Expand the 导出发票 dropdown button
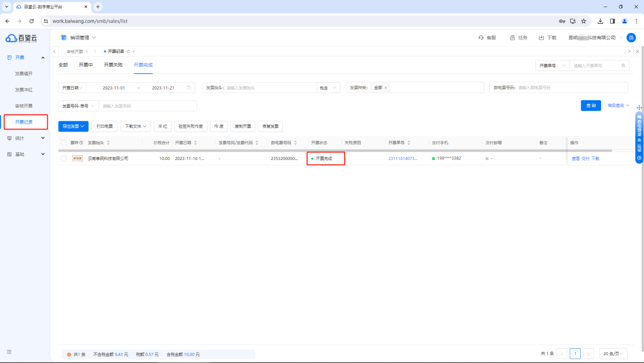This screenshot has height=363, width=644. pos(73,126)
